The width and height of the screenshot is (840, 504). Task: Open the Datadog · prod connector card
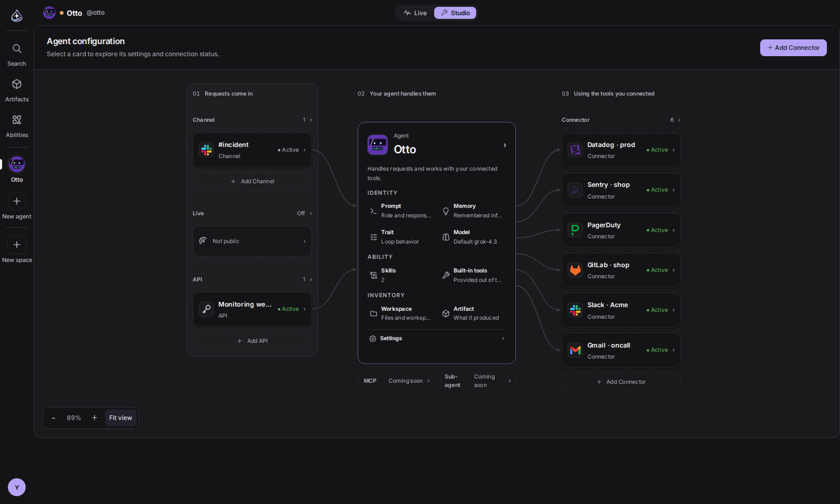[x=621, y=150]
